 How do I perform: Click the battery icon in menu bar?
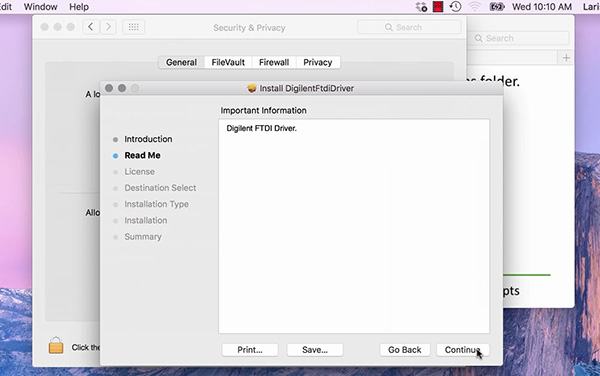(497, 7)
